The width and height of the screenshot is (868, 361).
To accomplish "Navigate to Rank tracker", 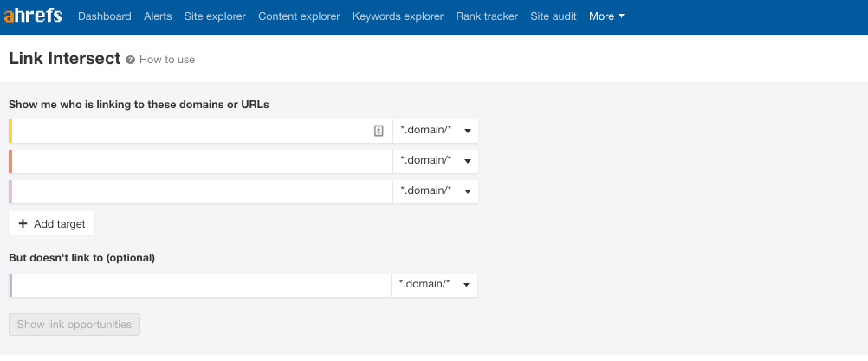I will coord(487,16).
